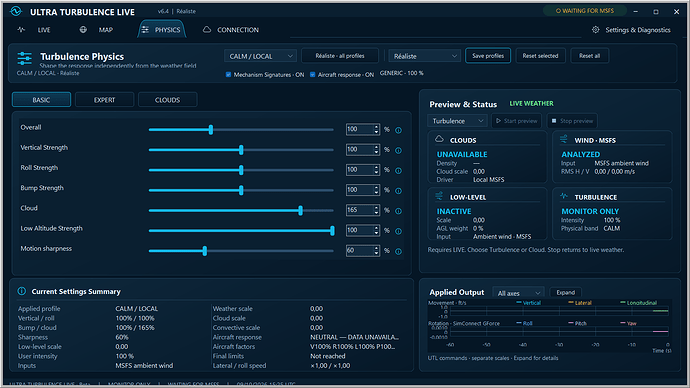Click the Clouds card cloud icon
Image resolution: width=690 pixels, height=388 pixels.
(439, 139)
